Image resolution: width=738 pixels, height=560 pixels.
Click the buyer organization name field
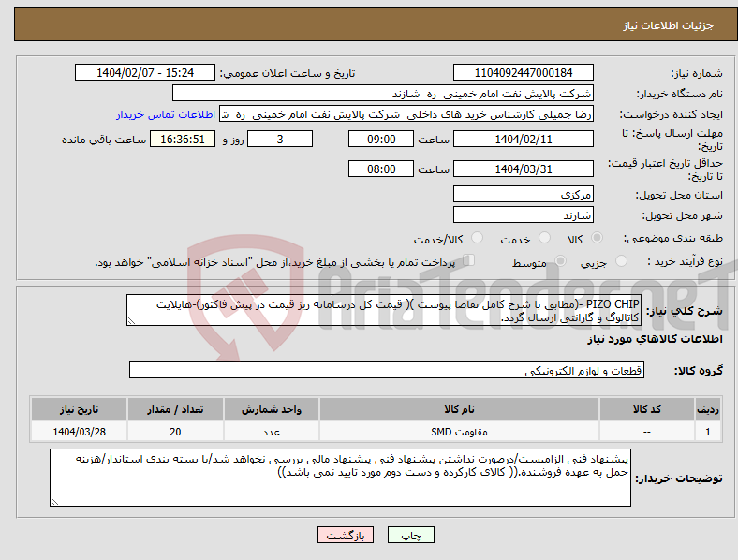click(x=383, y=93)
